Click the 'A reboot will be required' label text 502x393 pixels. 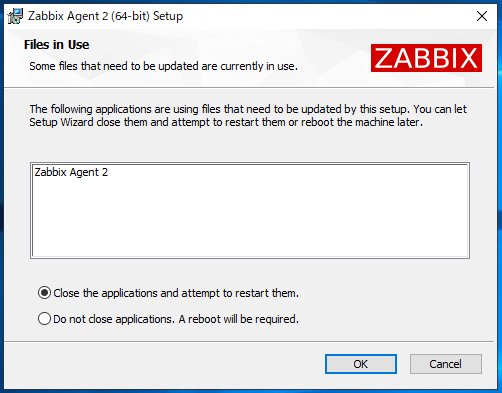tap(239, 319)
